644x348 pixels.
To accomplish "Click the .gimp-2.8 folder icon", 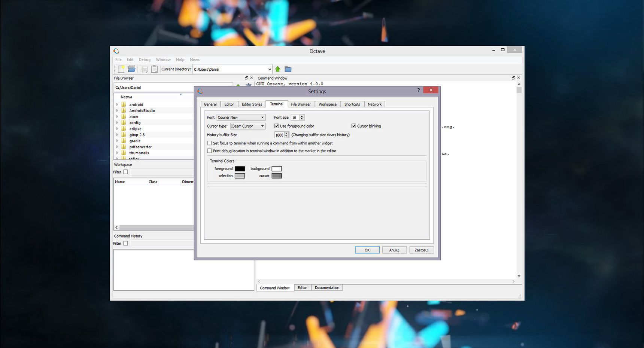I will [x=124, y=135].
